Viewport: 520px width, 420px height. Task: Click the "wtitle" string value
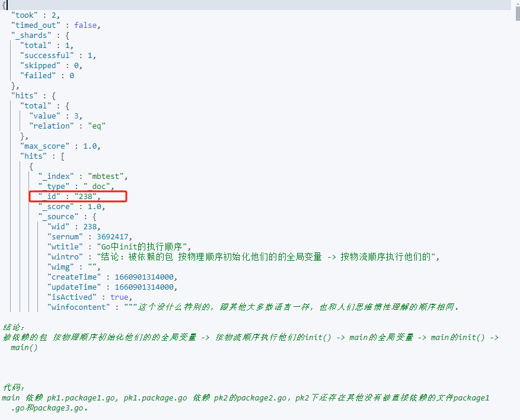[x=142, y=246]
